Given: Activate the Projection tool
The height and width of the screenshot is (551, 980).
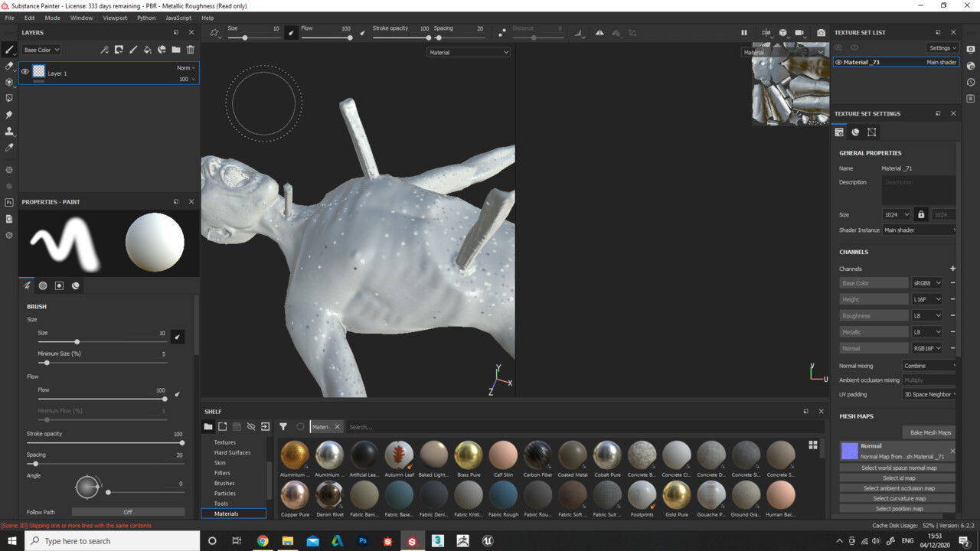Looking at the screenshot, I should pyautogui.click(x=9, y=82).
